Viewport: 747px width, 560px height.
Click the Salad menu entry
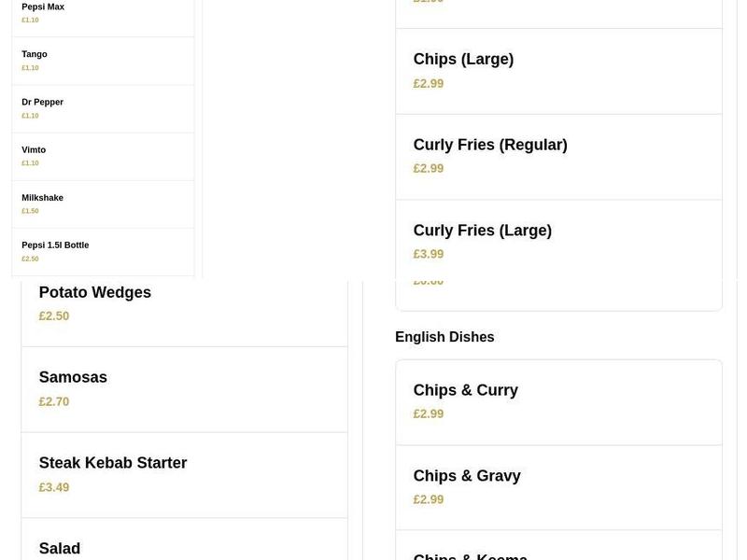click(59, 548)
